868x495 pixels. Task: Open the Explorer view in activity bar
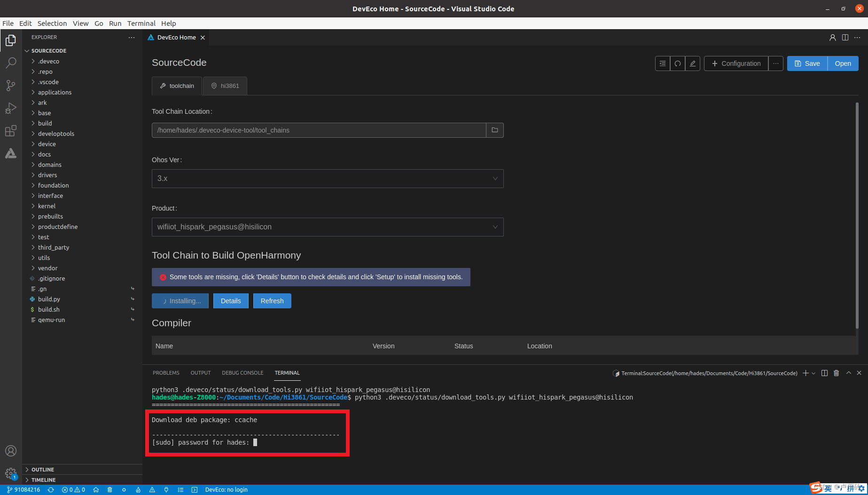click(11, 40)
